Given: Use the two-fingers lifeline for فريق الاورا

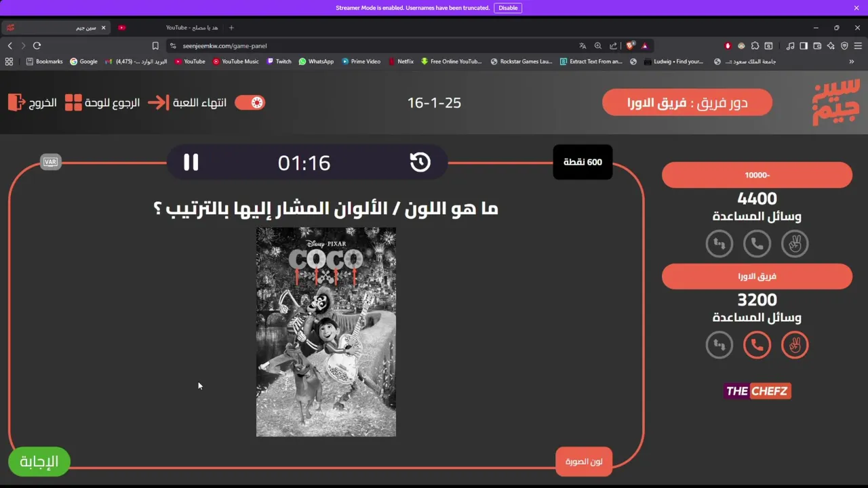Looking at the screenshot, I should (795, 345).
